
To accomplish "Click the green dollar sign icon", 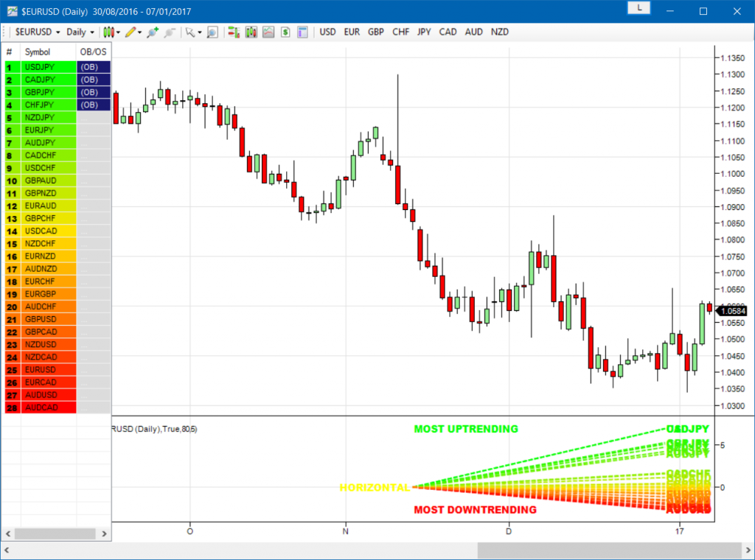I will coord(285,32).
